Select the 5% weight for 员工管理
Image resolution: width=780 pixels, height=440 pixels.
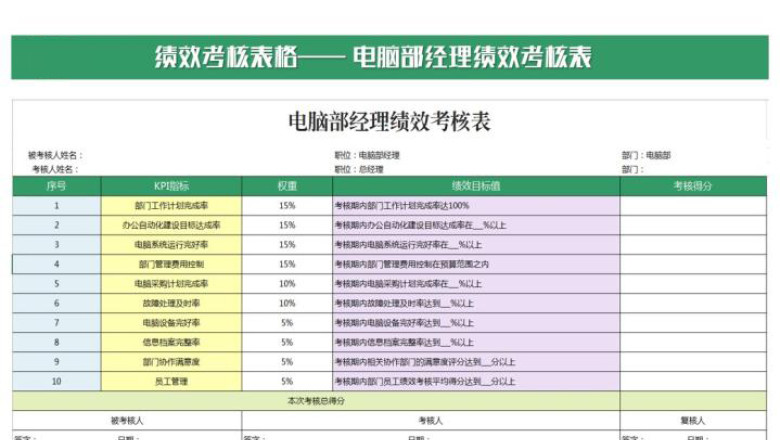click(287, 381)
